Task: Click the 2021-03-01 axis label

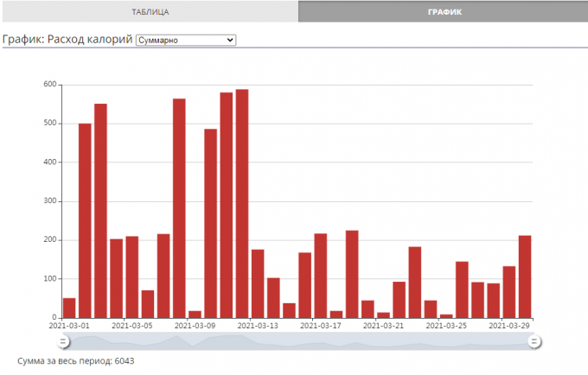Action: click(69, 326)
